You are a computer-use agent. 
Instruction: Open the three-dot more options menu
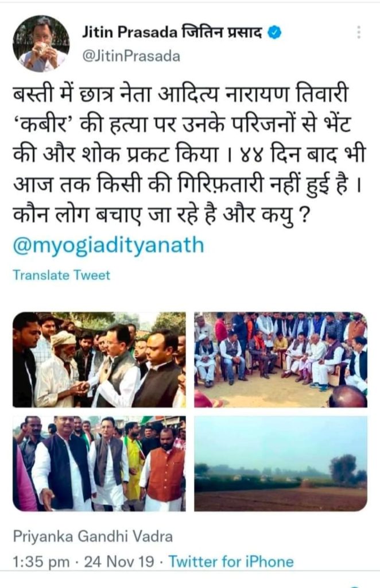[x=359, y=33]
